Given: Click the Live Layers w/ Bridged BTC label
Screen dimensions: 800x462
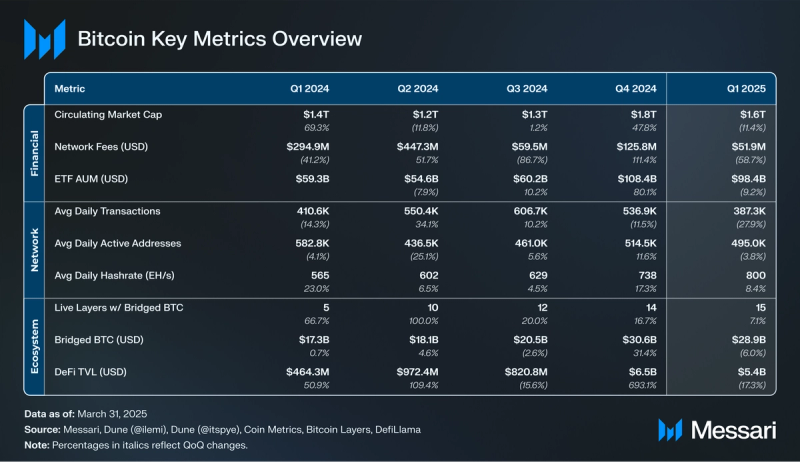Looking at the screenshot, I should 119,307.
